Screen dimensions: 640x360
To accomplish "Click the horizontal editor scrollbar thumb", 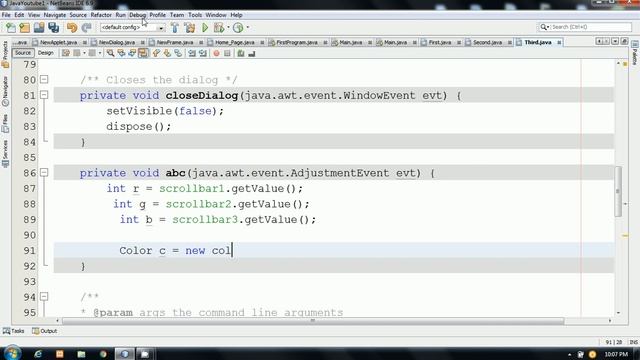I will point(313,321).
